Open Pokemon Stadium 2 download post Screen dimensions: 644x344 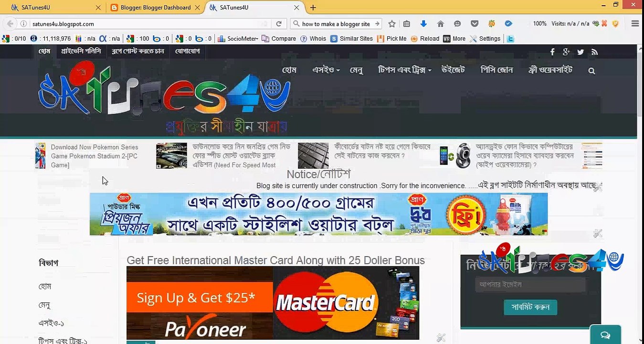(95, 156)
